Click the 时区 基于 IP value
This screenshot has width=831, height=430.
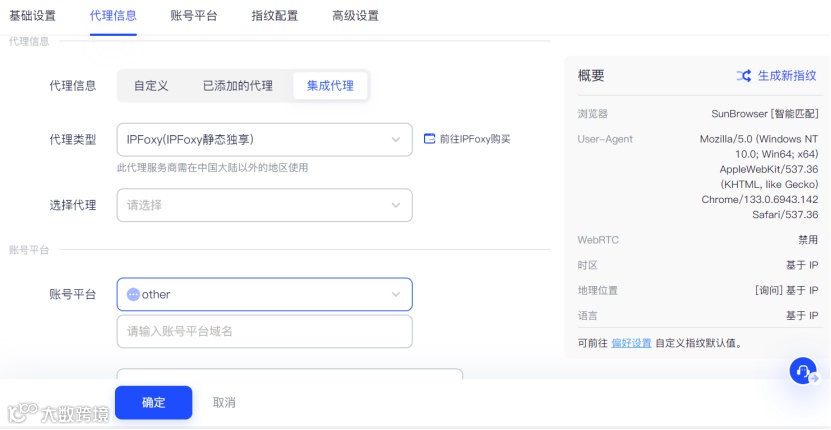(802, 266)
